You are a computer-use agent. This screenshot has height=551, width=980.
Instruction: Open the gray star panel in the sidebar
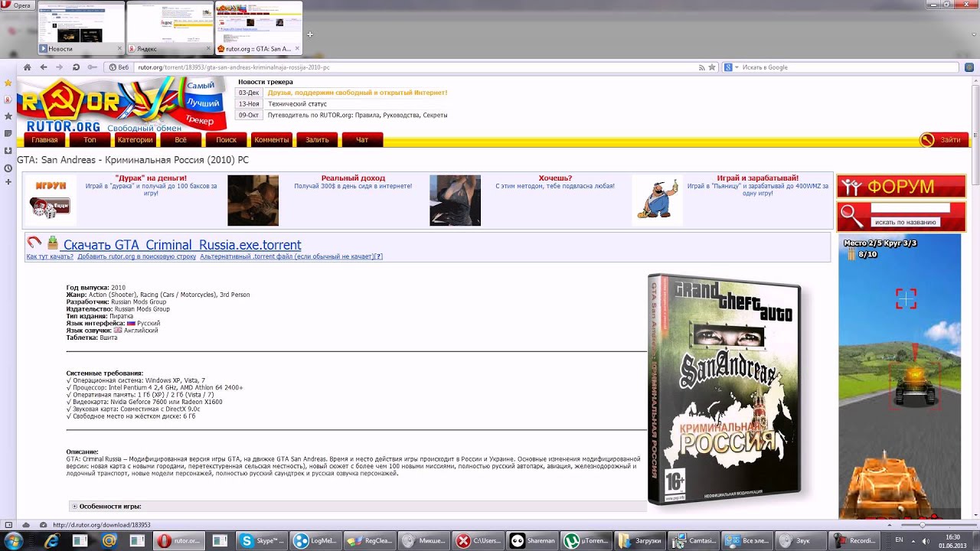coord(8,116)
